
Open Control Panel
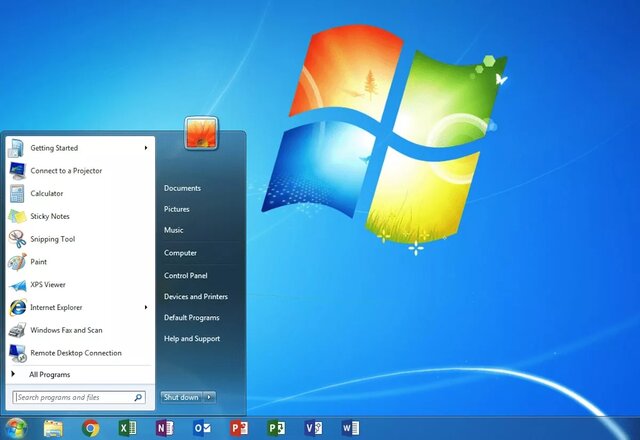[x=186, y=276]
